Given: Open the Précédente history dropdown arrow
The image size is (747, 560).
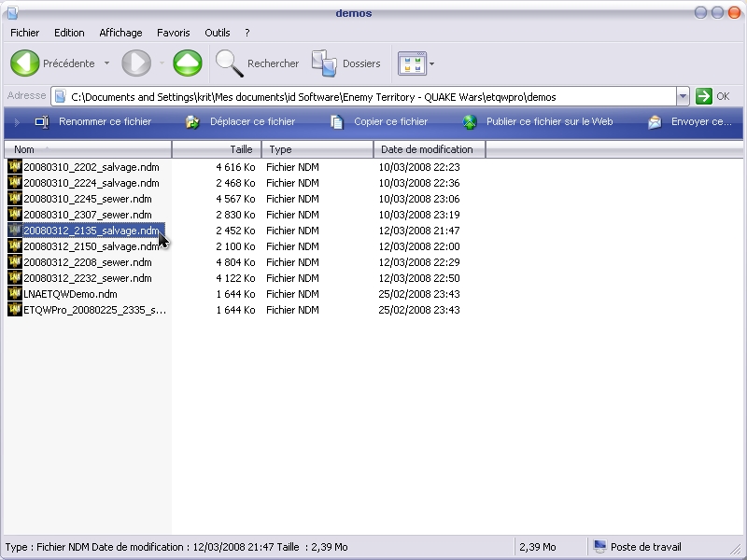Looking at the screenshot, I should tap(106, 63).
